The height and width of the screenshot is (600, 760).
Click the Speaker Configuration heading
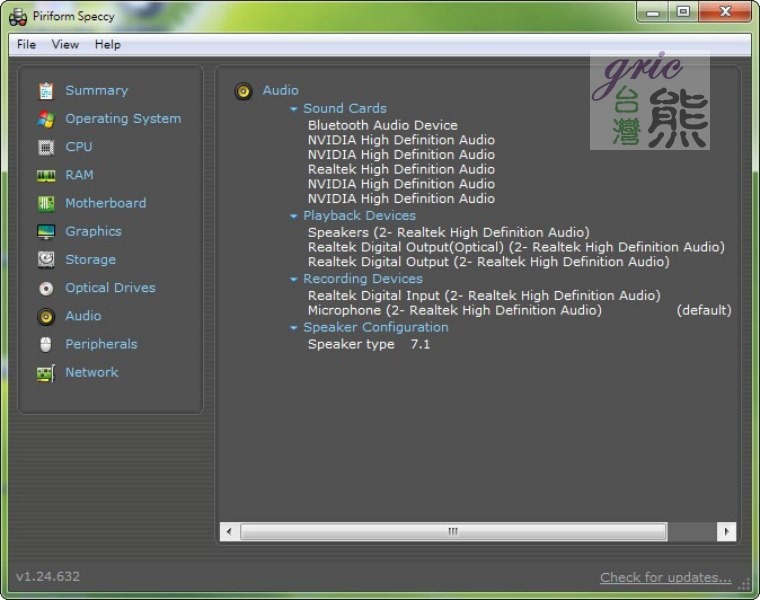376,328
